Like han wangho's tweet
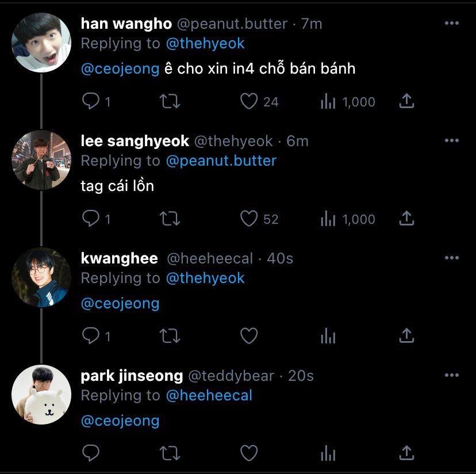The height and width of the screenshot is (474, 476). [249, 102]
